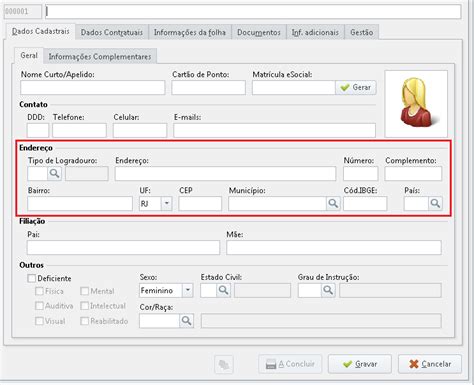Click the CEP input field

(x=200, y=203)
